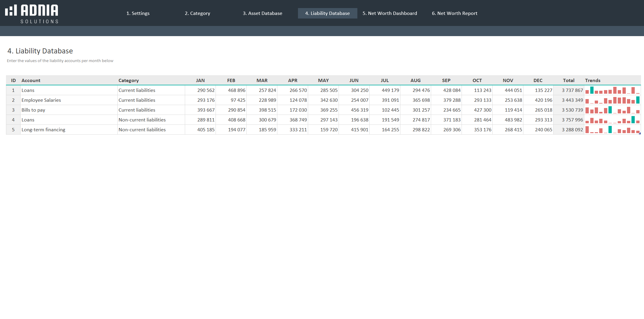Select the Account column header
Image resolution: width=644 pixels, height=319 pixels.
coord(31,81)
